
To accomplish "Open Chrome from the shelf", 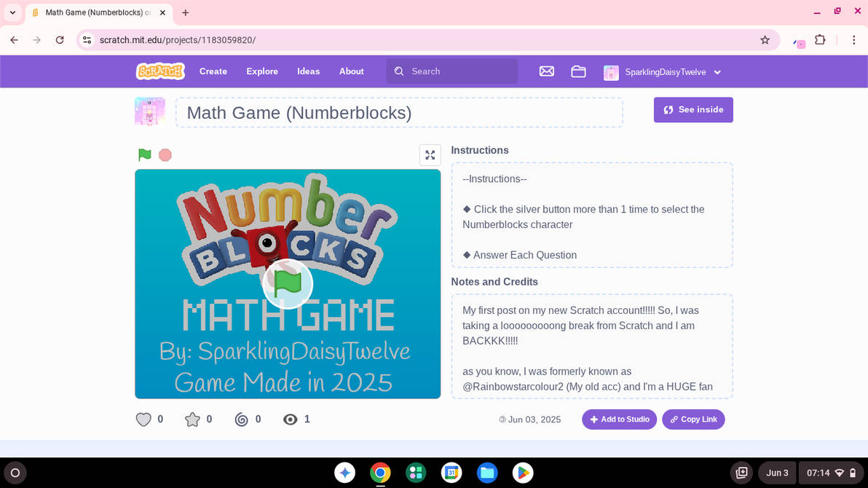I will pyautogui.click(x=380, y=473).
